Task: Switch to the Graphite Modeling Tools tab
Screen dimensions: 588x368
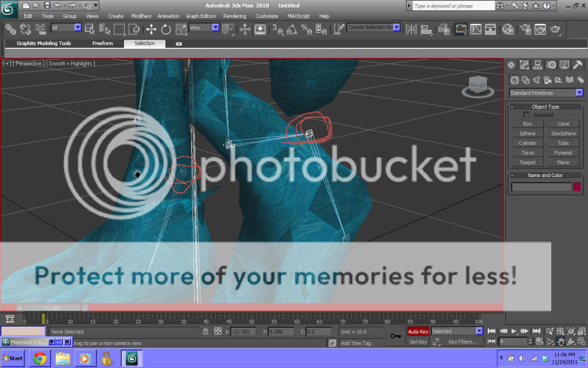Action: [x=44, y=44]
